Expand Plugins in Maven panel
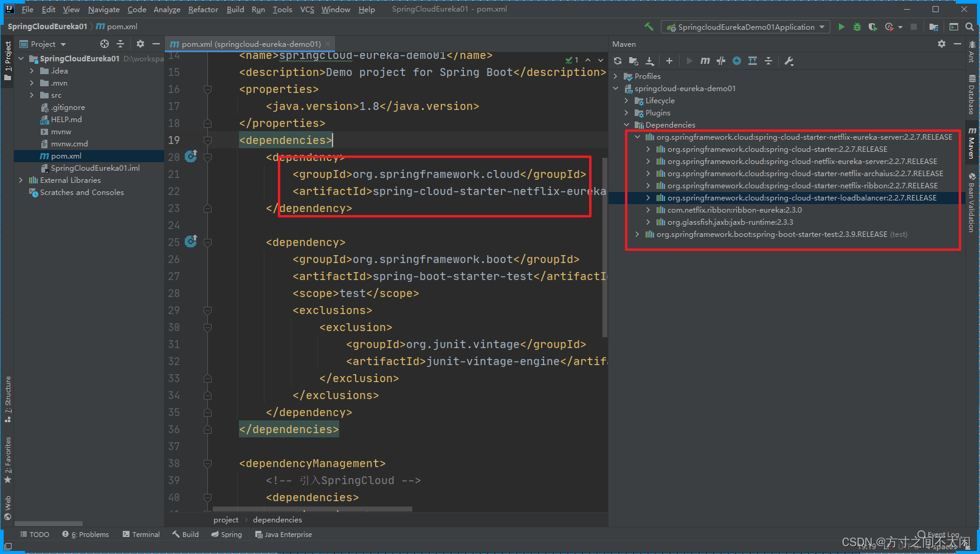980x554 pixels. coord(626,113)
